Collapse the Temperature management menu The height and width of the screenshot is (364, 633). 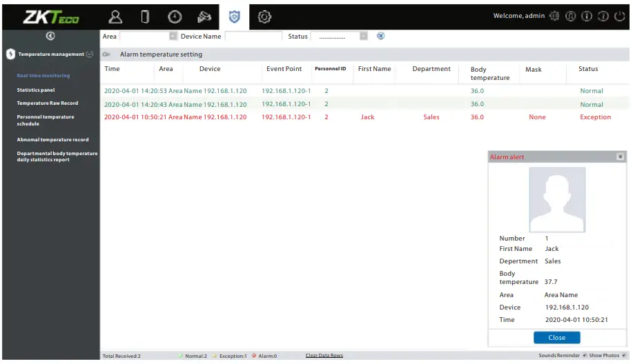(x=90, y=54)
